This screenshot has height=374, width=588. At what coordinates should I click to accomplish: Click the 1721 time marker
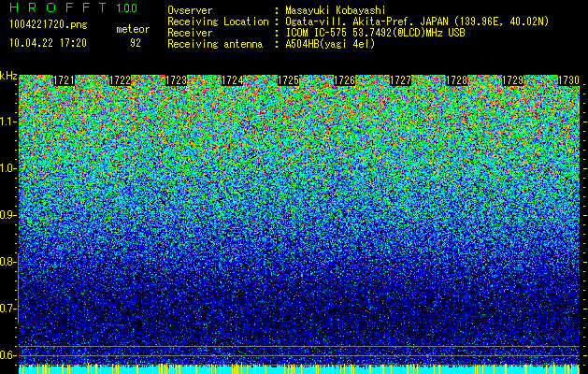65,80
